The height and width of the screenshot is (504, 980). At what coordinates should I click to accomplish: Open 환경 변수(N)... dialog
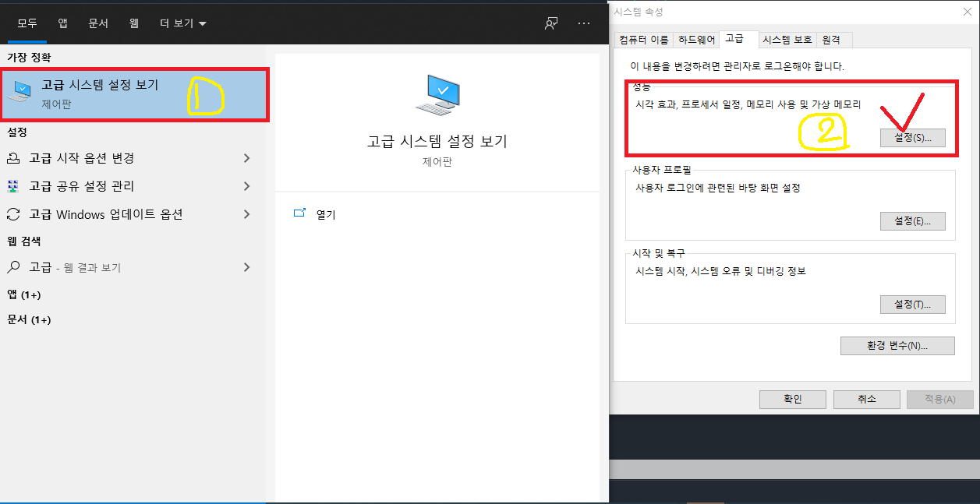coord(897,346)
